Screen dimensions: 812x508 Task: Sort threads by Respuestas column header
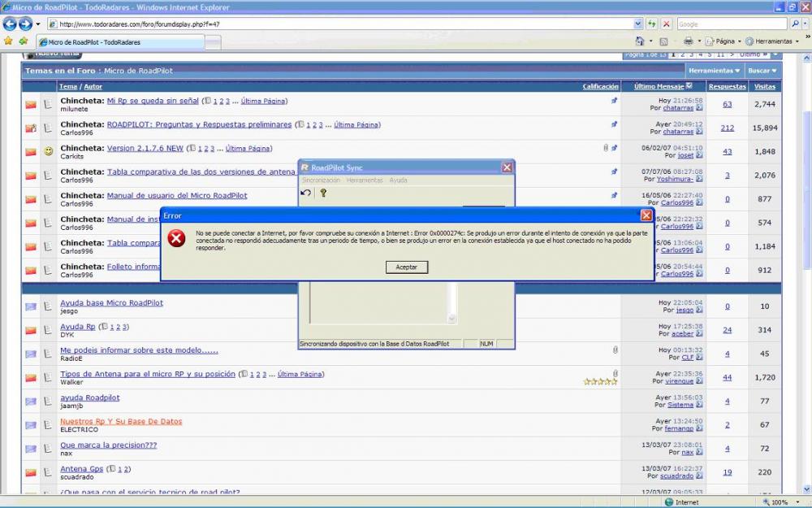(727, 86)
